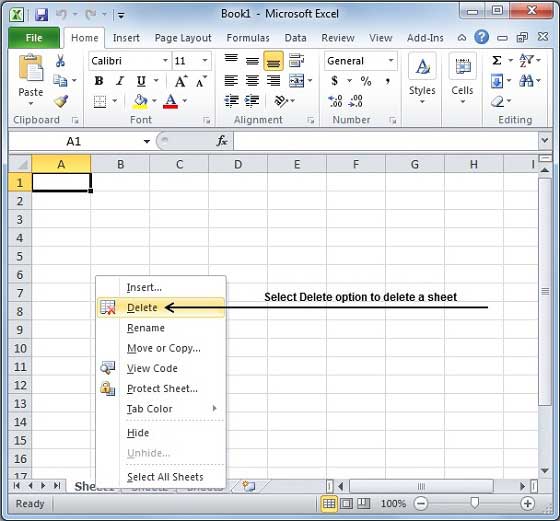This screenshot has width=560, height=521.
Task: Click the Find and Select binoculars icon
Action: [x=526, y=81]
